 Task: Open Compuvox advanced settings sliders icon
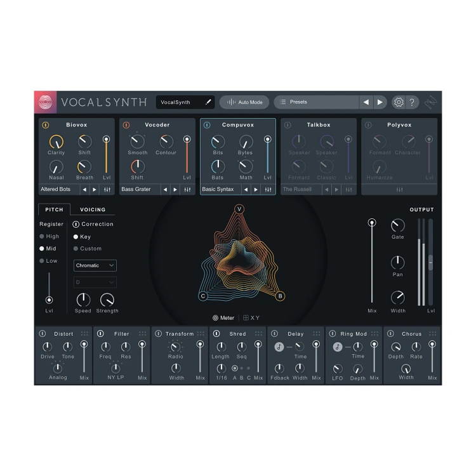(268, 189)
